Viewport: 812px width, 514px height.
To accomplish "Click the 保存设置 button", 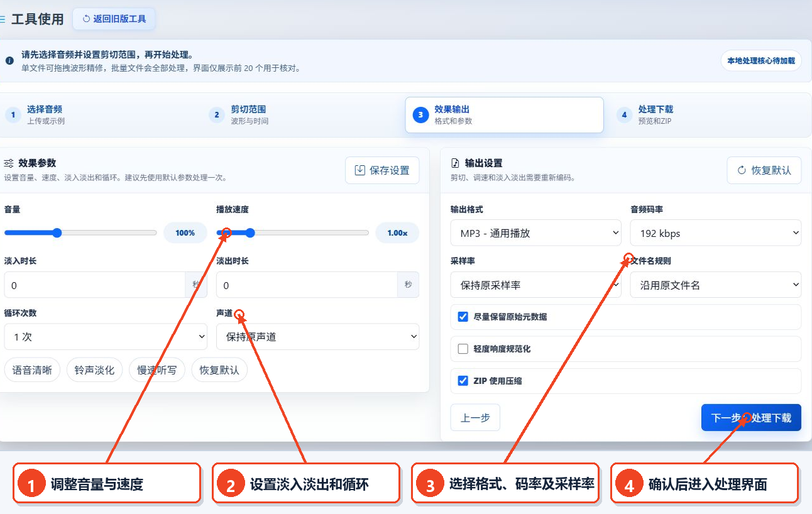I will [382, 170].
